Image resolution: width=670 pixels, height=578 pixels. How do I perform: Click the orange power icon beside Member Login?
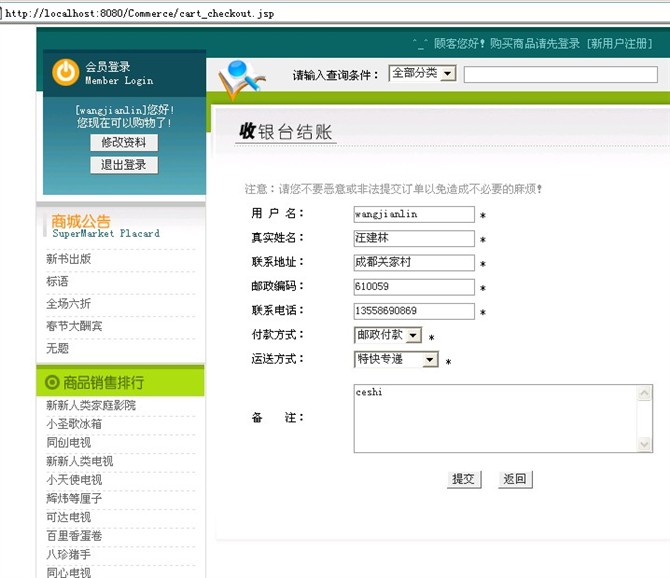coord(66,72)
